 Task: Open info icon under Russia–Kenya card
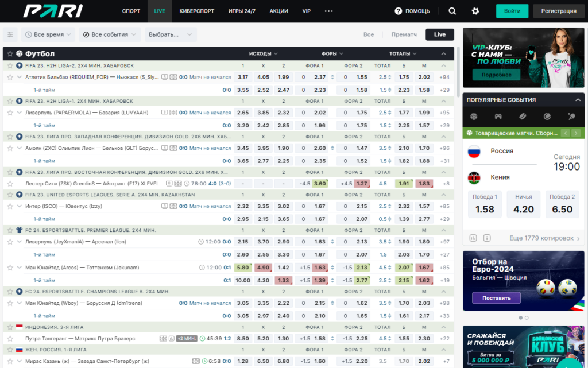(487, 238)
